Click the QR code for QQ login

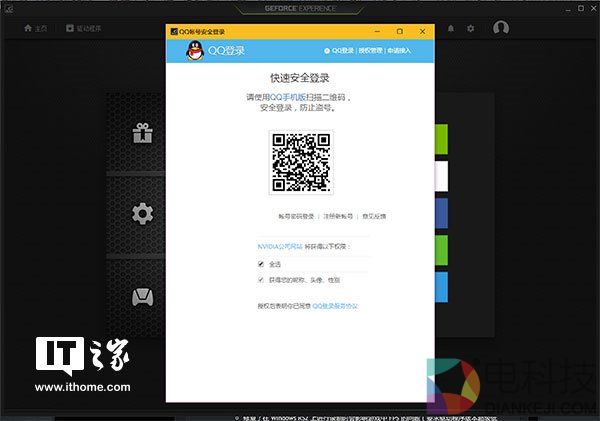click(301, 163)
